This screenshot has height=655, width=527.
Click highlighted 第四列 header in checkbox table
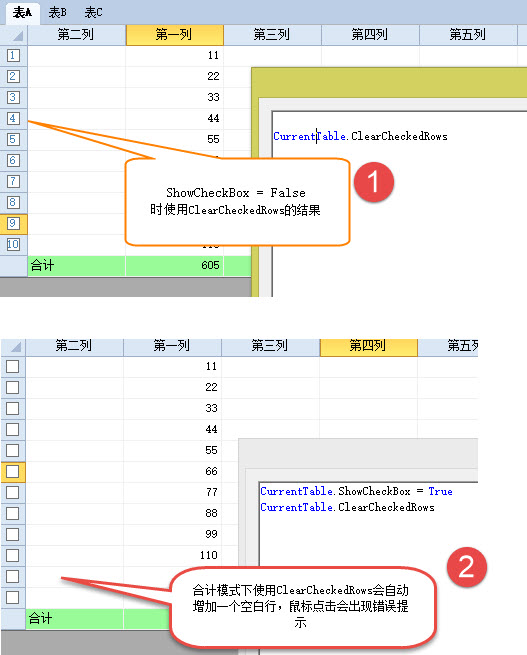point(368,346)
